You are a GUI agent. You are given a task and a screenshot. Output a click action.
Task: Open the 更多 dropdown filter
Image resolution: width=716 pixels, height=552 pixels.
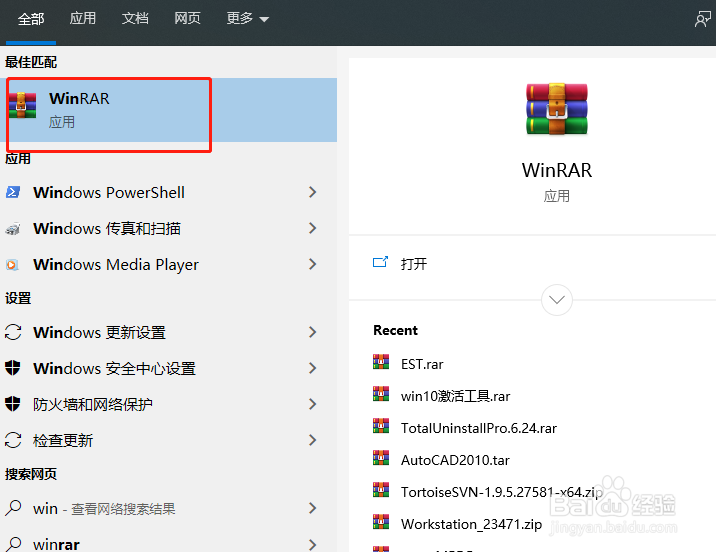pyautogui.click(x=247, y=19)
